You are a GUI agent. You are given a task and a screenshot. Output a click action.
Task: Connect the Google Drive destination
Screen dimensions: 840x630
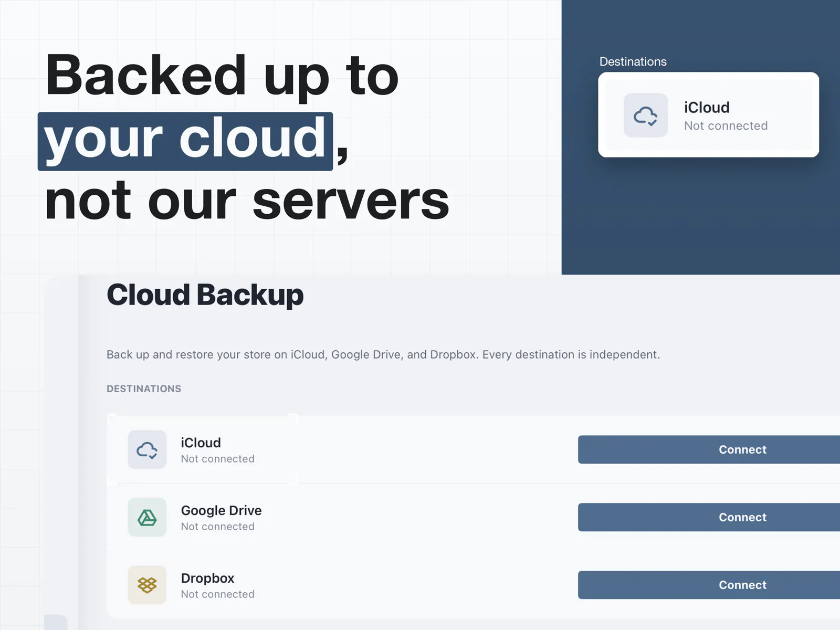(709, 517)
